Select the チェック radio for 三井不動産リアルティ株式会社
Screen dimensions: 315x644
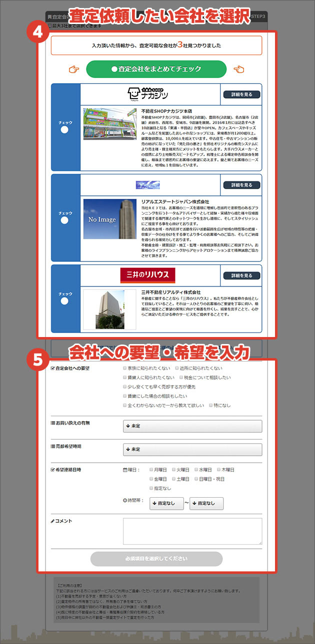click(64, 301)
